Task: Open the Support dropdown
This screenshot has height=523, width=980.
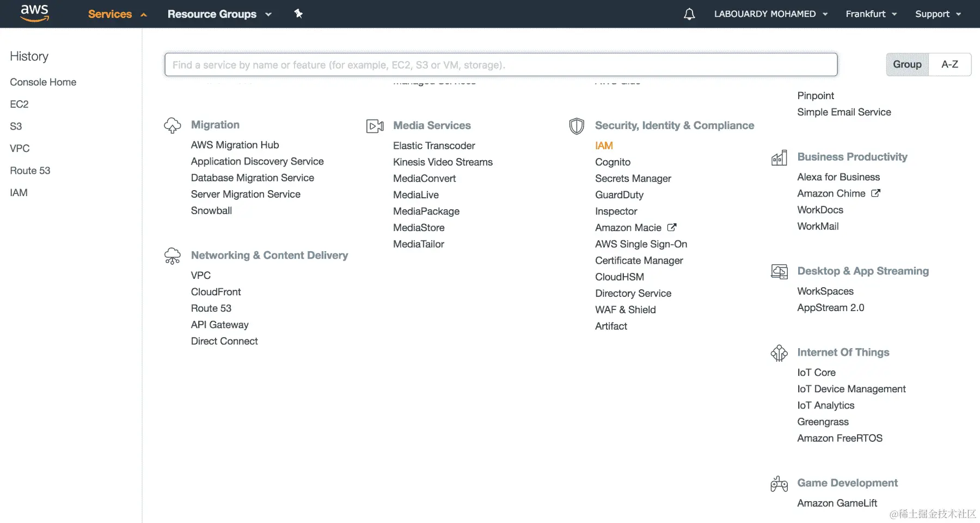Action: pyautogui.click(x=938, y=14)
